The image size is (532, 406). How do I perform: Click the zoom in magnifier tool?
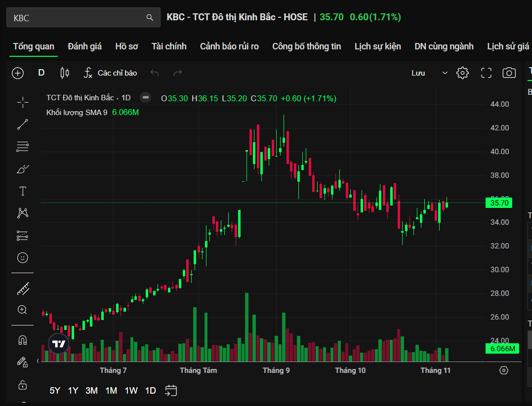point(23,310)
